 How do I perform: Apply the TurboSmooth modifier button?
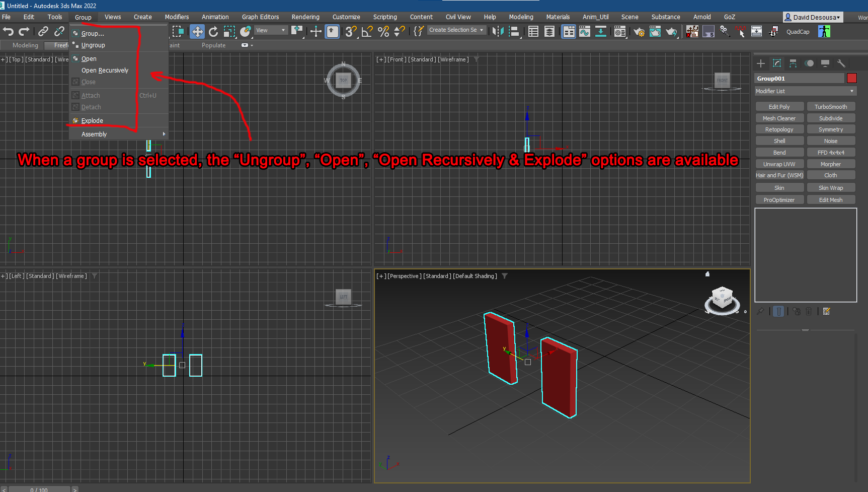click(x=831, y=106)
